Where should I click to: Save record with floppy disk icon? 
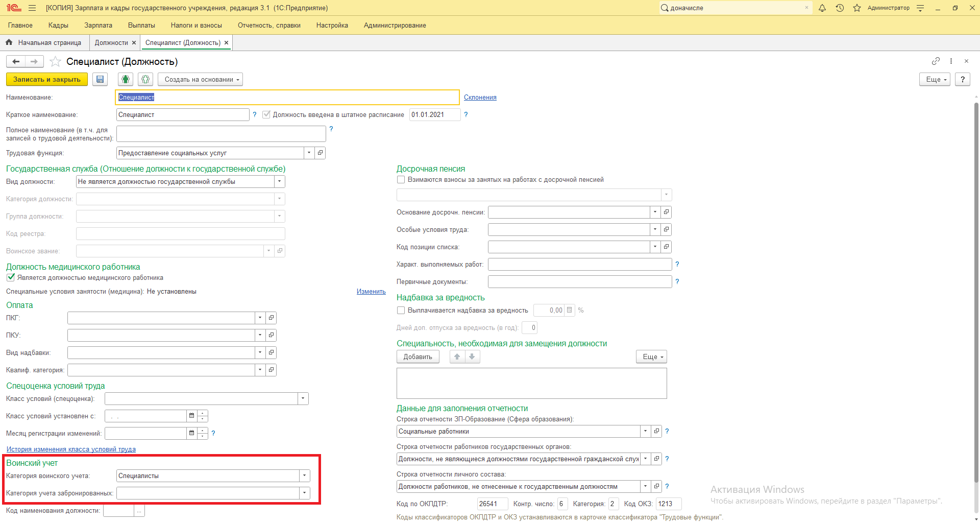pyautogui.click(x=100, y=79)
